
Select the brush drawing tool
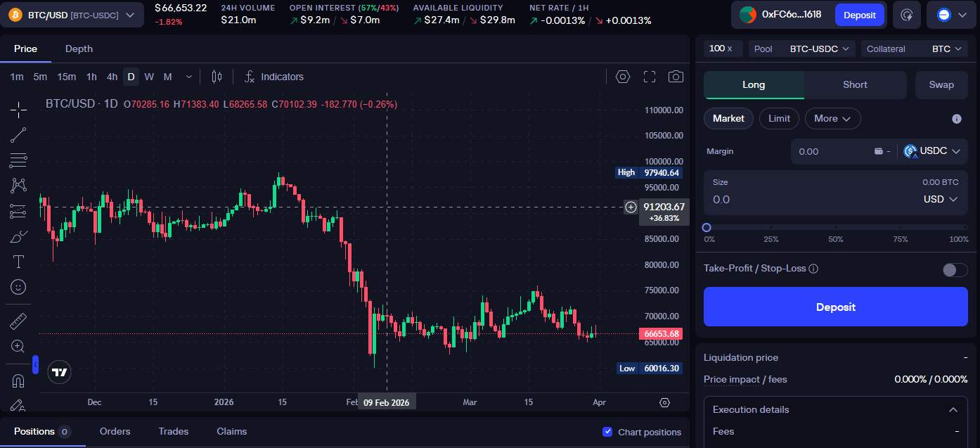pos(18,236)
